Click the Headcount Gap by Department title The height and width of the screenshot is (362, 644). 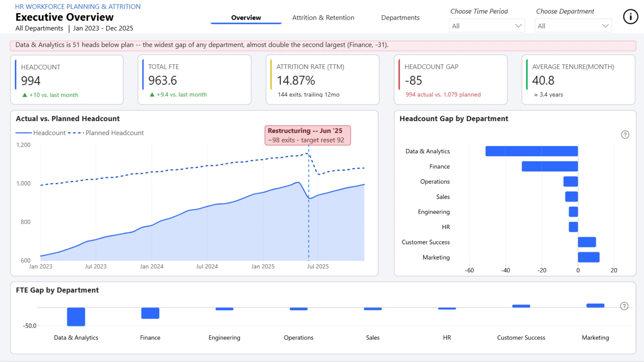[454, 119]
